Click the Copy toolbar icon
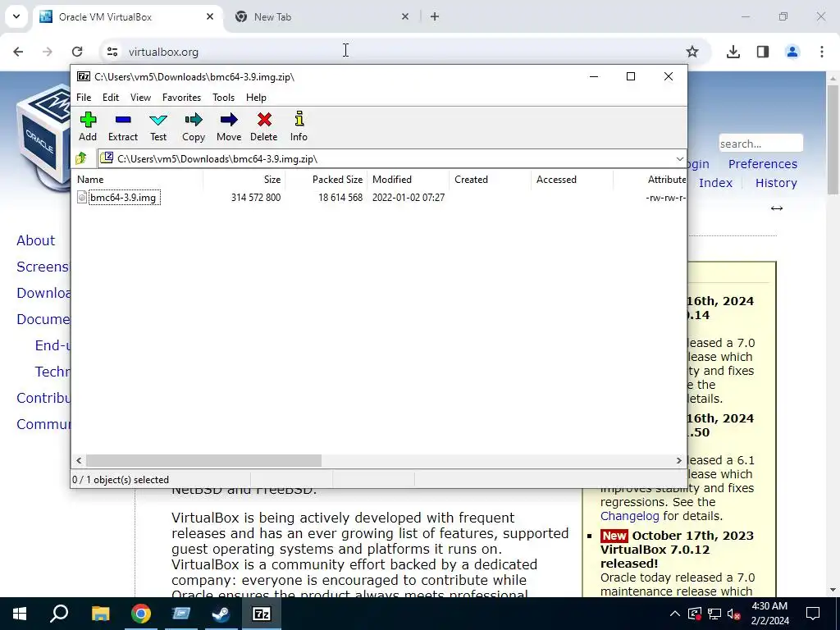This screenshot has width=840, height=630. 194,127
